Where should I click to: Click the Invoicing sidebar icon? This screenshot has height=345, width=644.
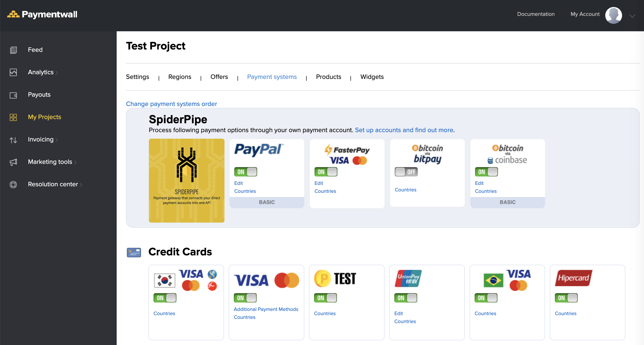13,139
